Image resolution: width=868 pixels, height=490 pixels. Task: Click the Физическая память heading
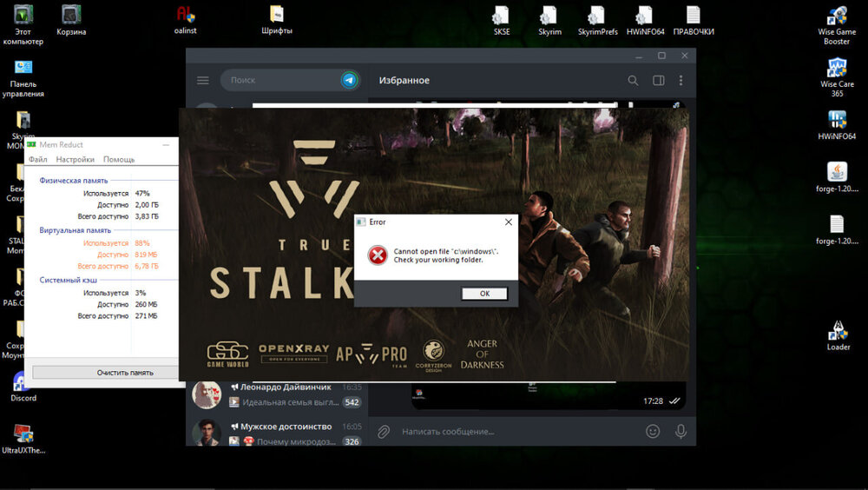(74, 181)
